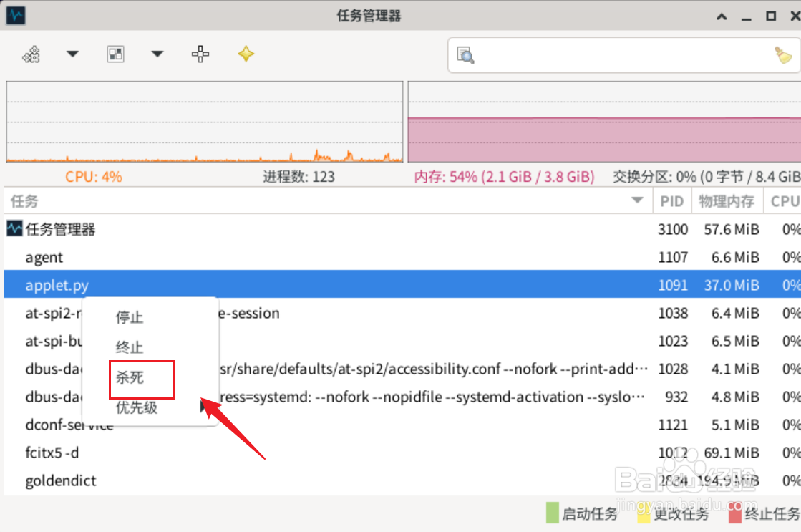Click PID 1023 cell
Screen dimensions: 801x532
(673, 341)
